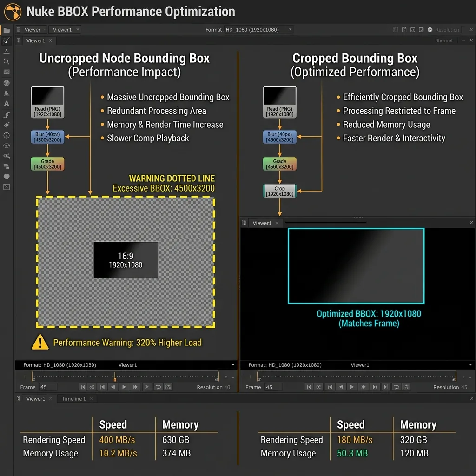
Task: Click the left viewer timeline ruler
Action: [x=125, y=377]
